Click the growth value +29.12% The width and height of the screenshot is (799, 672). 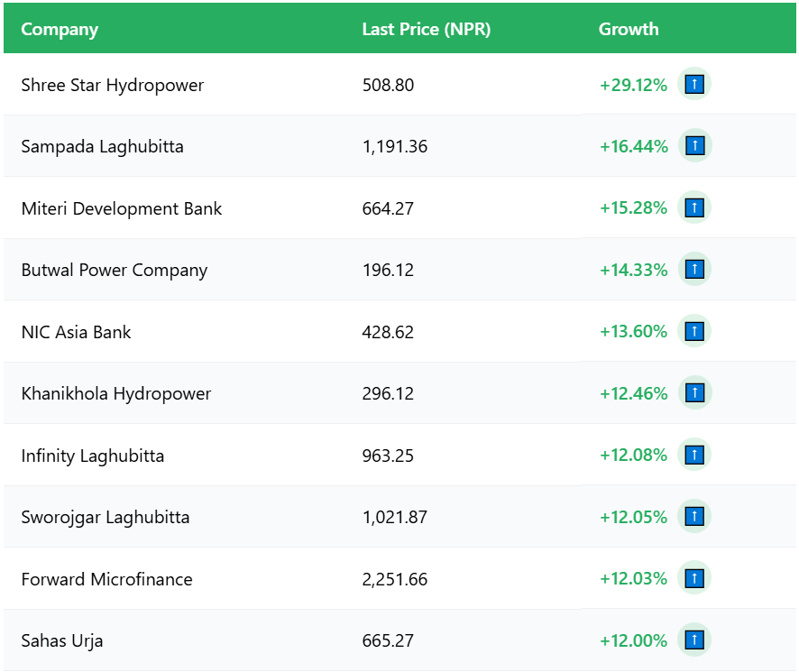click(633, 85)
